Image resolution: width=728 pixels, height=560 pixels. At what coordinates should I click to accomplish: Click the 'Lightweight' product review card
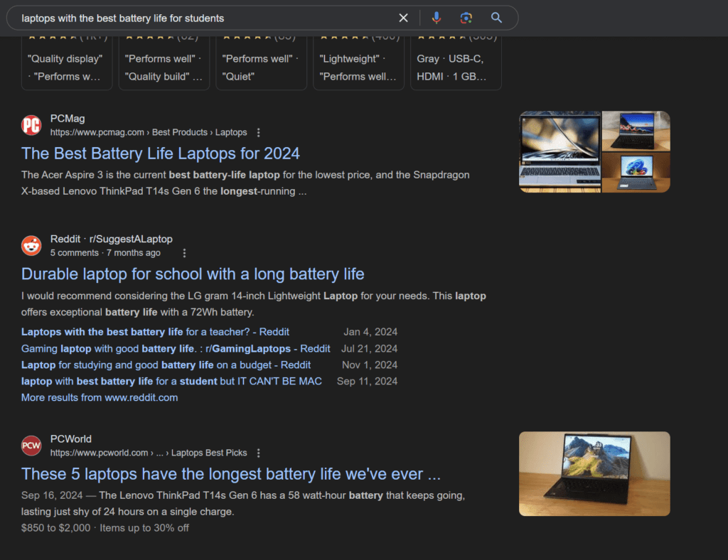coord(358,68)
